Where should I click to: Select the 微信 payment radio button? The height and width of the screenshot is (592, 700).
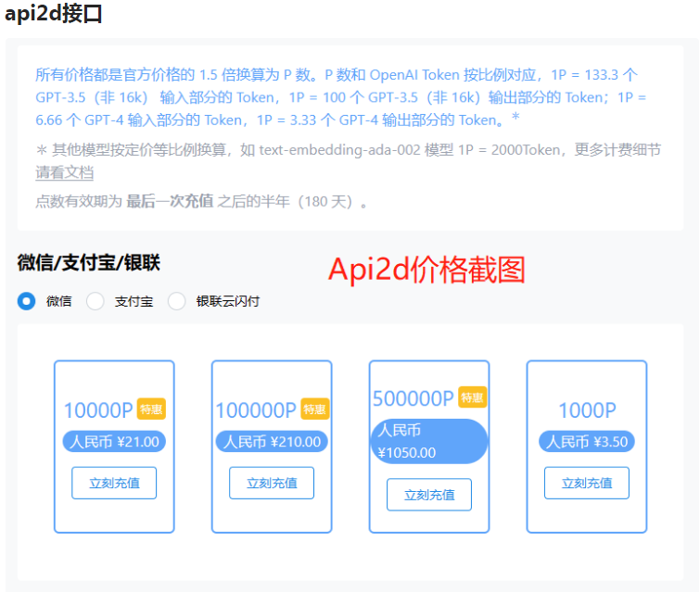pyautogui.click(x=26, y=301)
